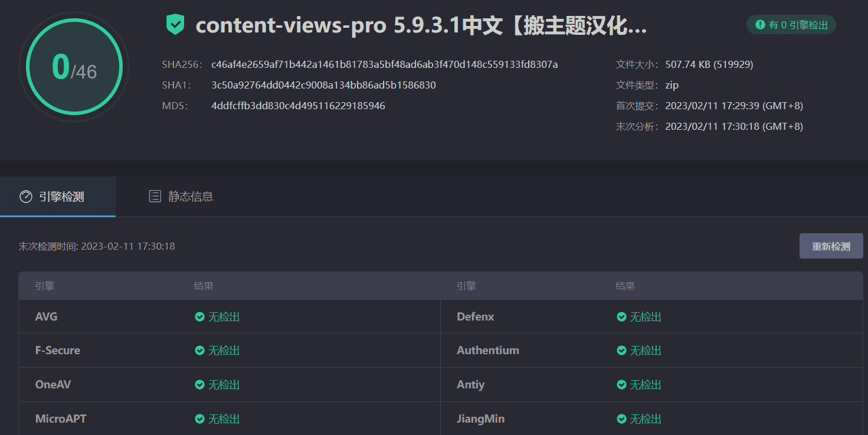Viewport: 868px width, 435px height.
Task: Open the 静态信息 tab
Action: (x=181, y=197)
